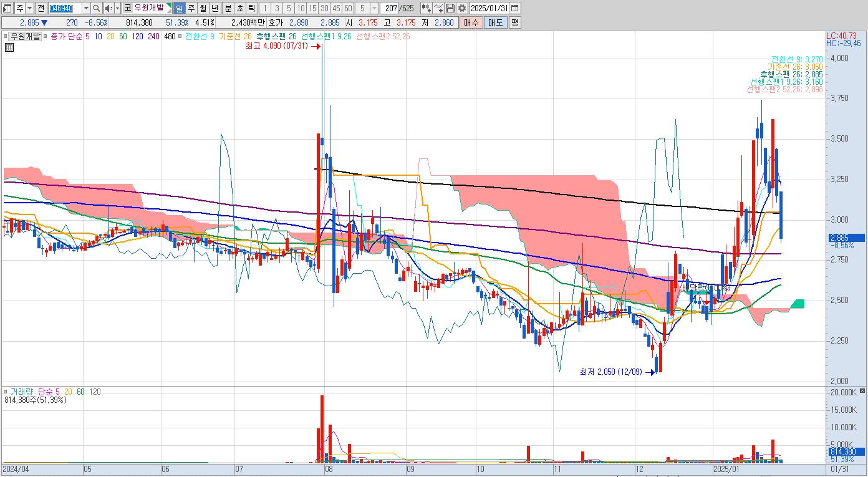This screenshot has width=868, height=477.
Task: Click the small square before 우원개발 legend
Action: [x=5, y=36]
